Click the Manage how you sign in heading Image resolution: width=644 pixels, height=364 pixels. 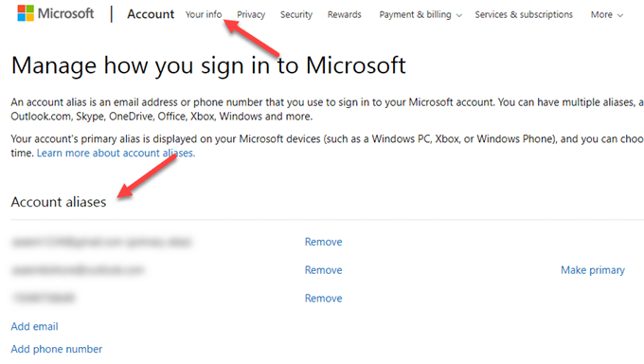click(x=208, y=65)
